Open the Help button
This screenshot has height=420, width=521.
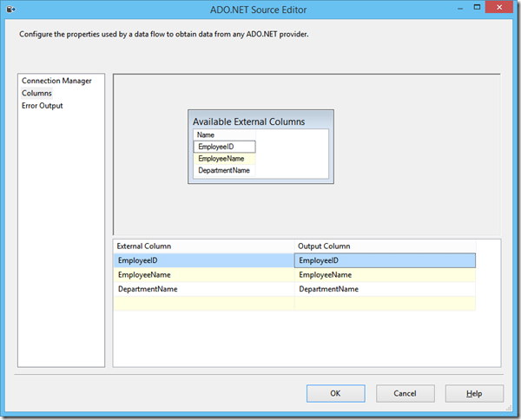point(474,393)
